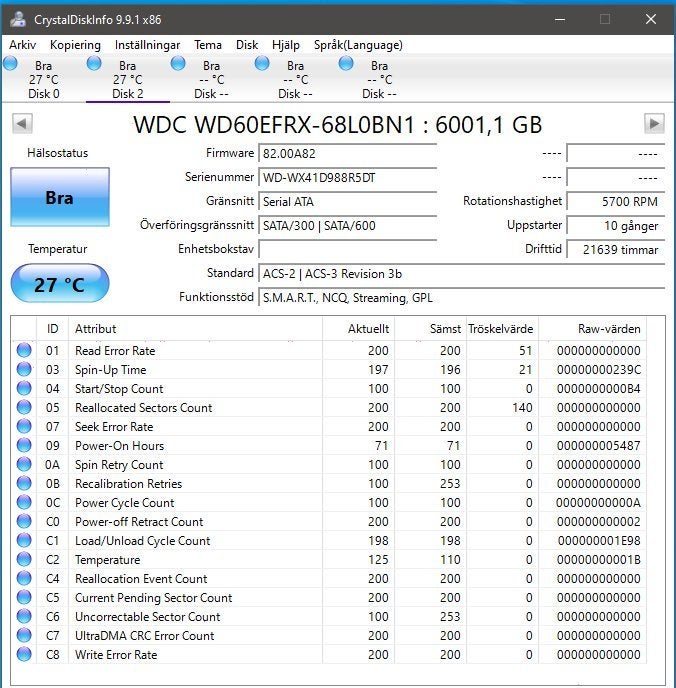
Task: Select the Power-On Hours attribute row
Action: tap(328, 445)
